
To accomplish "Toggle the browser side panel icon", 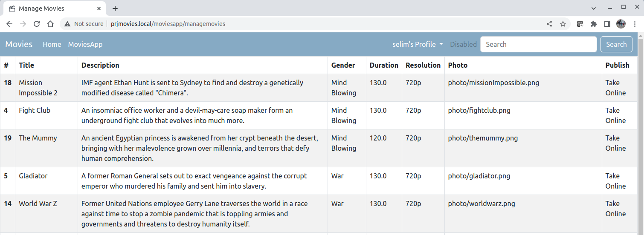I will [x=607, y=24].
